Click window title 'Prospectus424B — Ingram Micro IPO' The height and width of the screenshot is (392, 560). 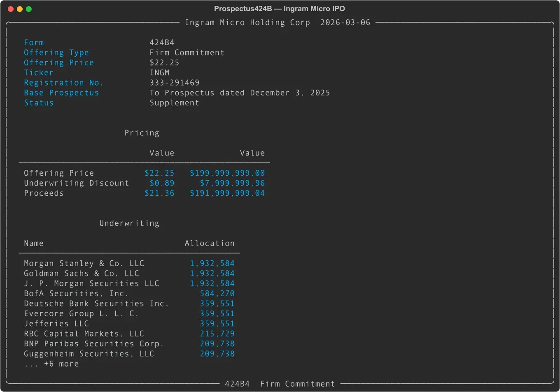pyautogui.click(x=280, y=9)
